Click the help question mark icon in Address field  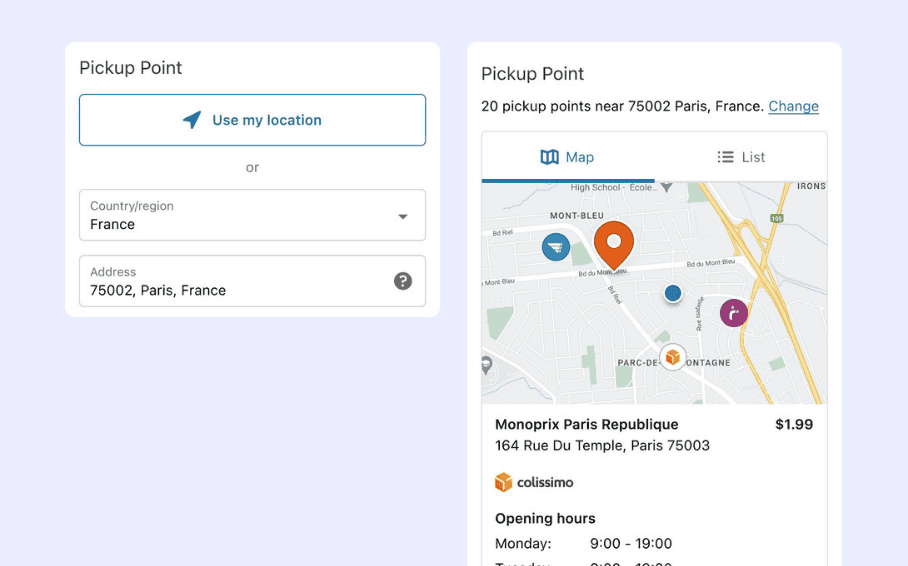(x=403, y=281)
